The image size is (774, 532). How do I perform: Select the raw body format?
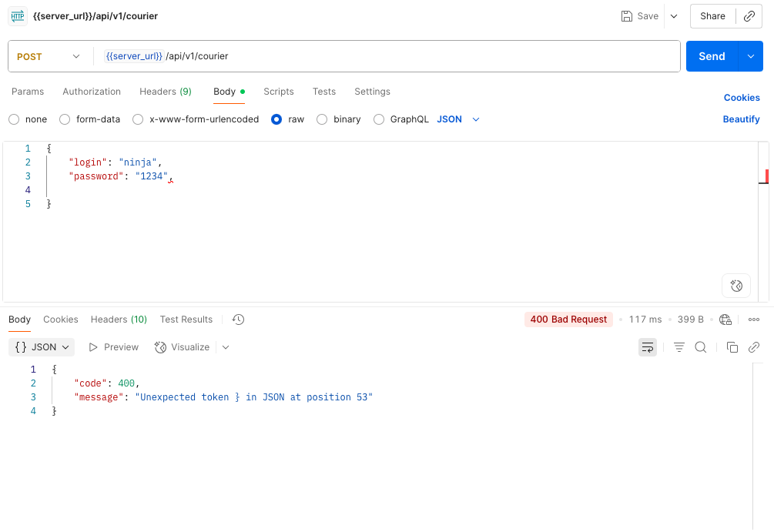pos(276,119)
